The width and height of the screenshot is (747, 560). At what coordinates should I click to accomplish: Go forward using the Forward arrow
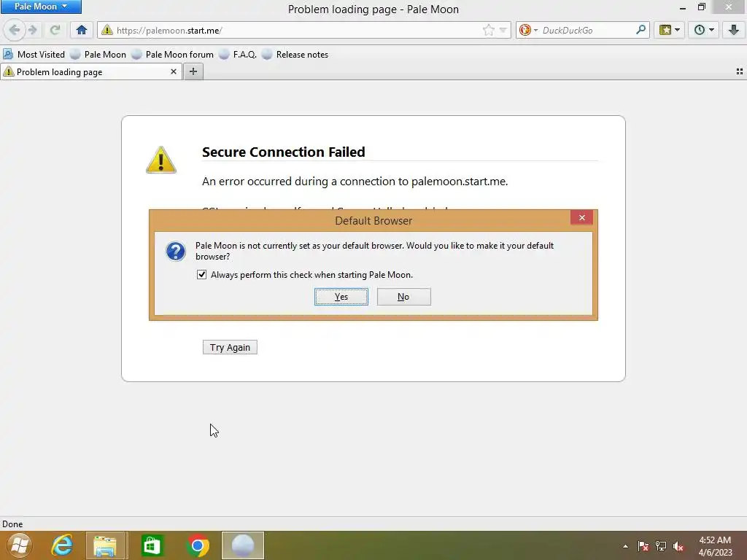33,30
